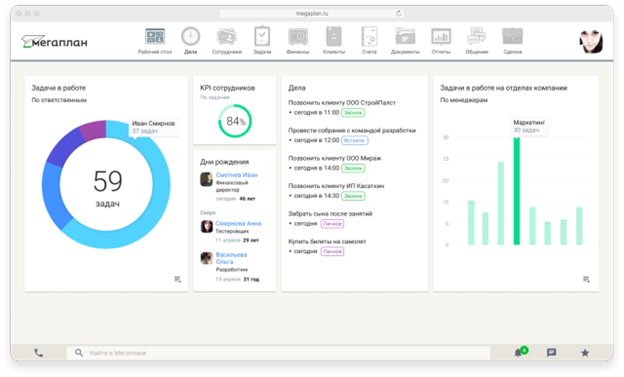624x377 pixels.
Task: Open the Счета invoice icon
Action: point(369,36)
